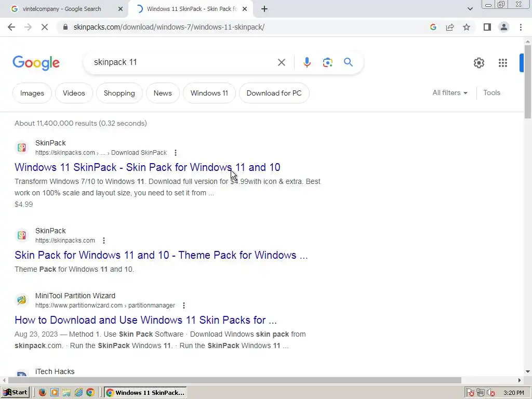The width and height of the screenshot is (532, 399).
Task: Stop loading the page with X button
Action: [45, 27]
